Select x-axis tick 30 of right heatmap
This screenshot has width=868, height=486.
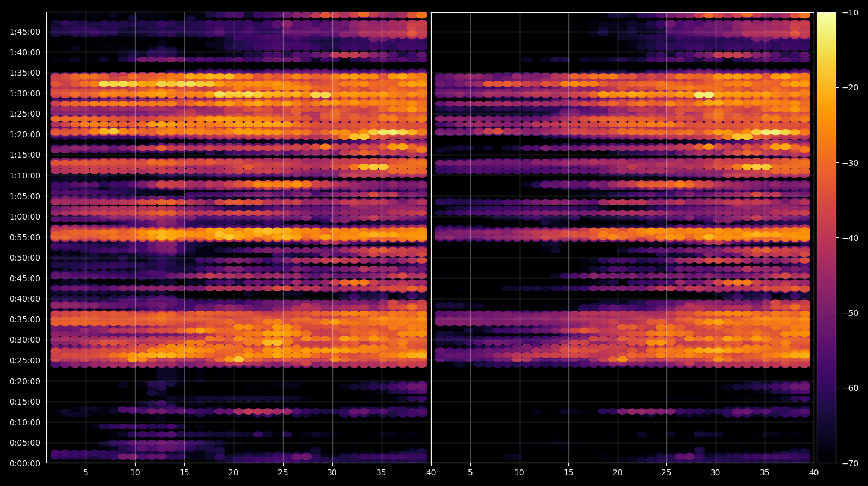coord(715,473)
